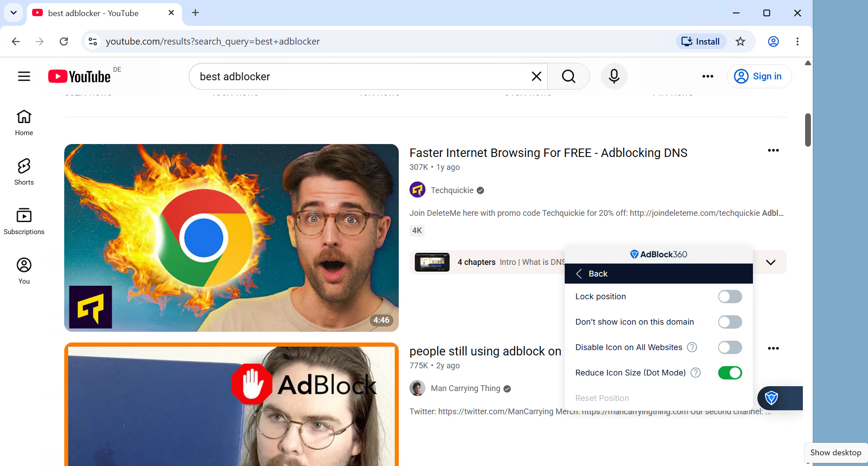Open Shorts in the sidebar
The height and width of the screenshot is (466, 868).
pyautogui.click(x=24, y=172)
